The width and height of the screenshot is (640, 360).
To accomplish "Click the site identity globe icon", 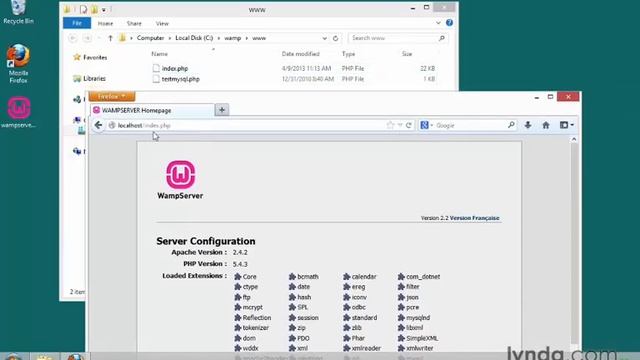I will (x=111, y=125).
